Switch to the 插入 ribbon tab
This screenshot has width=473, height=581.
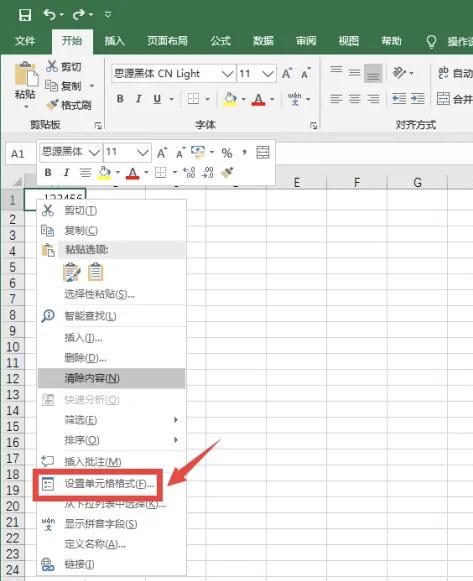click(114, 41)
